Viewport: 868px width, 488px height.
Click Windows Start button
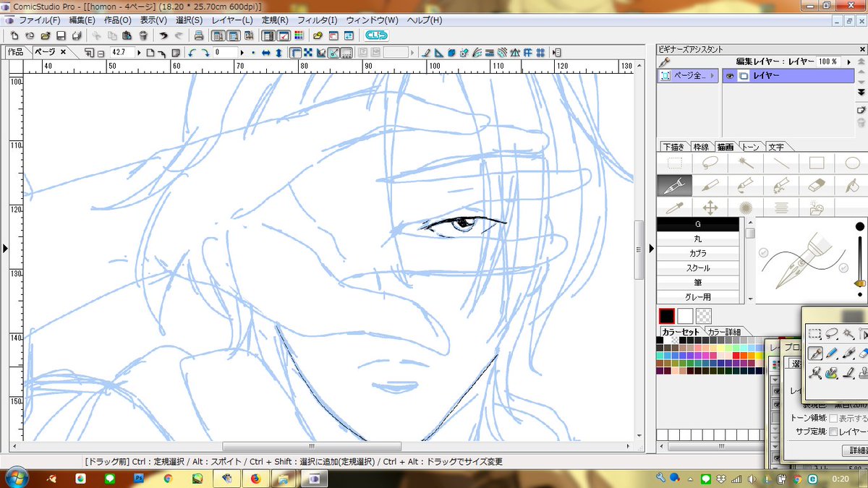[x=16, y=478]
